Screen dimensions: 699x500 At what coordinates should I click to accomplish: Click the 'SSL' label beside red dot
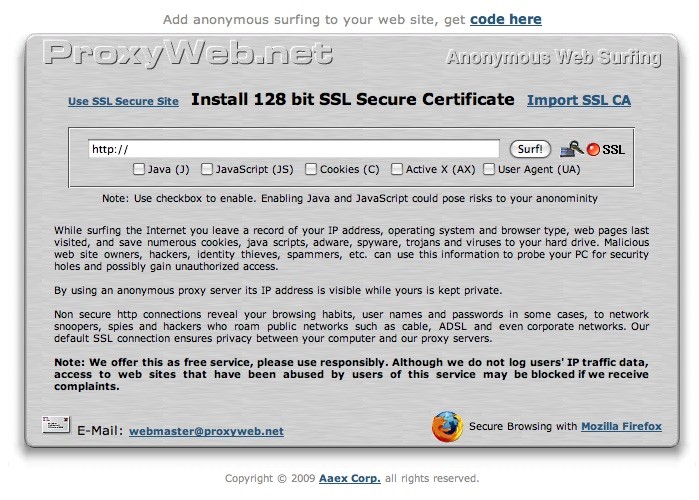[x=613, y=150]
